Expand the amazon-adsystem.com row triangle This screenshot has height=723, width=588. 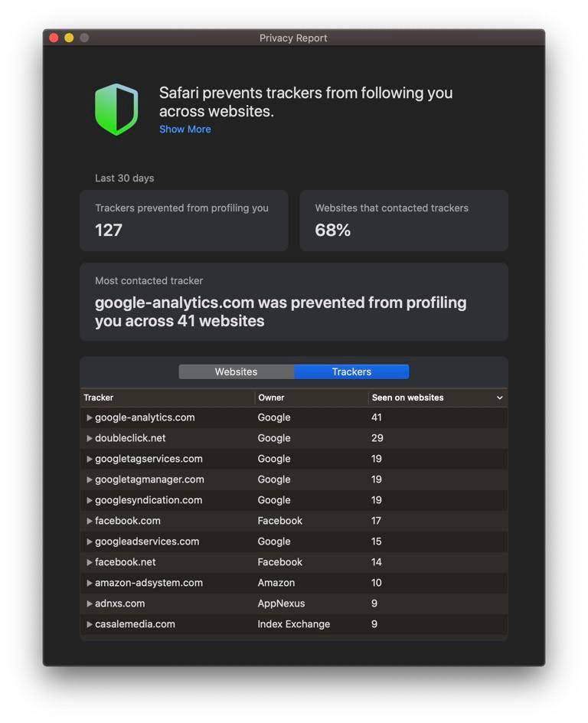90,584
